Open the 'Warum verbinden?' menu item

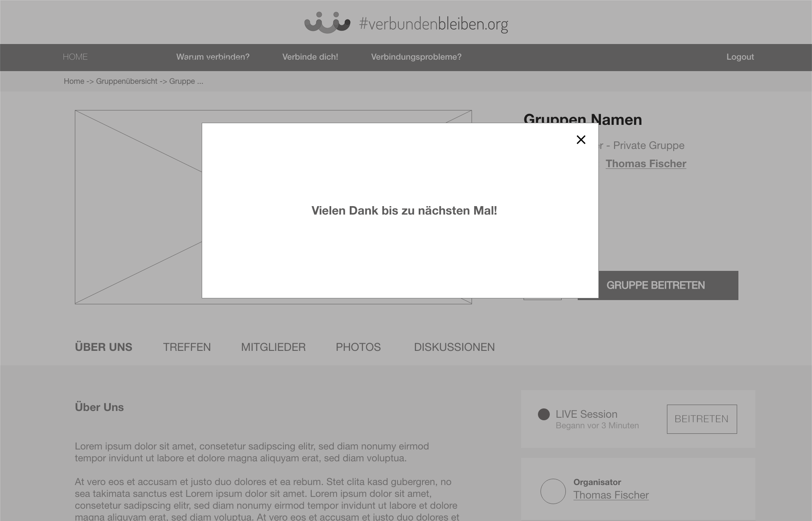213,57
